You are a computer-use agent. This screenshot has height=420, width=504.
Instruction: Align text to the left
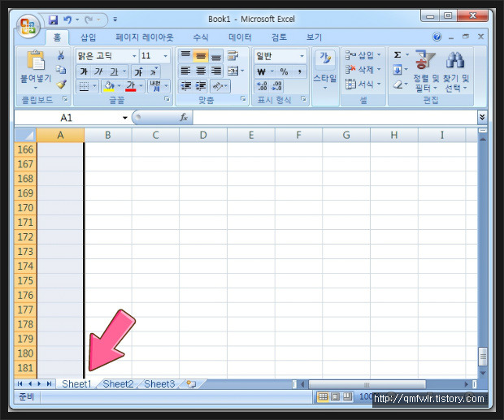coord(185,71)
